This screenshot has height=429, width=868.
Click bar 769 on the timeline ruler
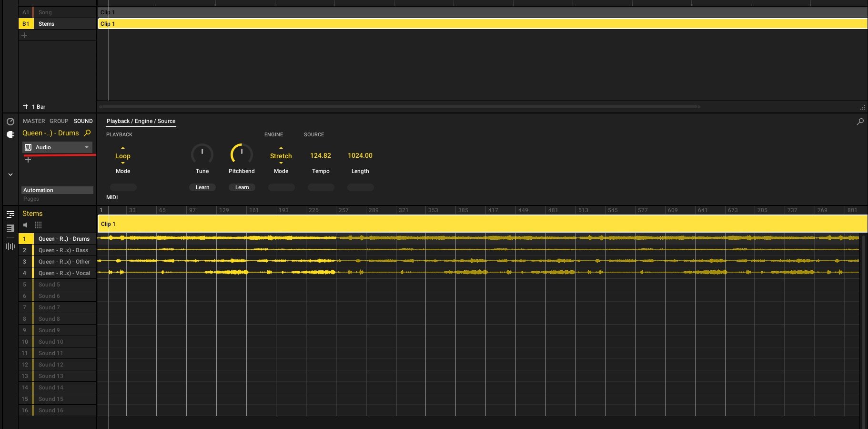(822, 210)
